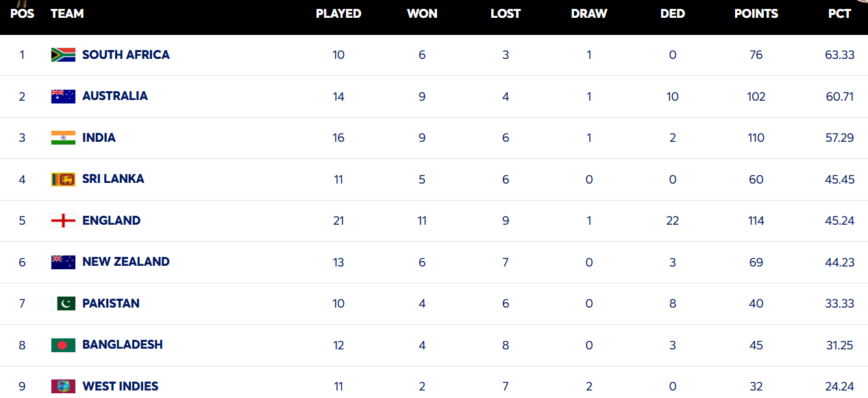Click the POINTS column header

pyautogui.click(x=756, y=14)
